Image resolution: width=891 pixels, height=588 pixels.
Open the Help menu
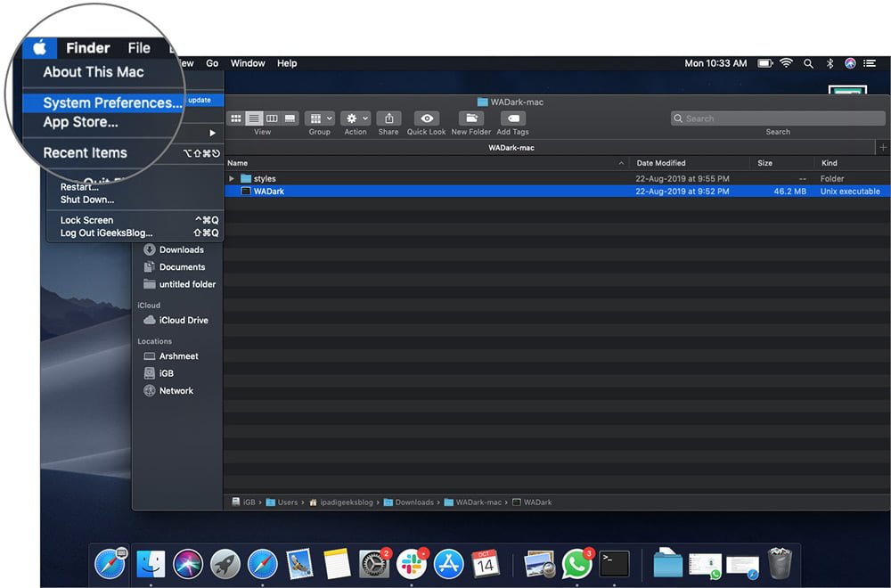(287, 63)
